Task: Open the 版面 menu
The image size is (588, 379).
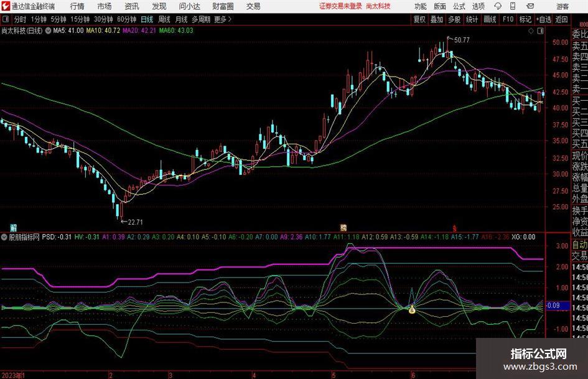Action: coord(439,6)
